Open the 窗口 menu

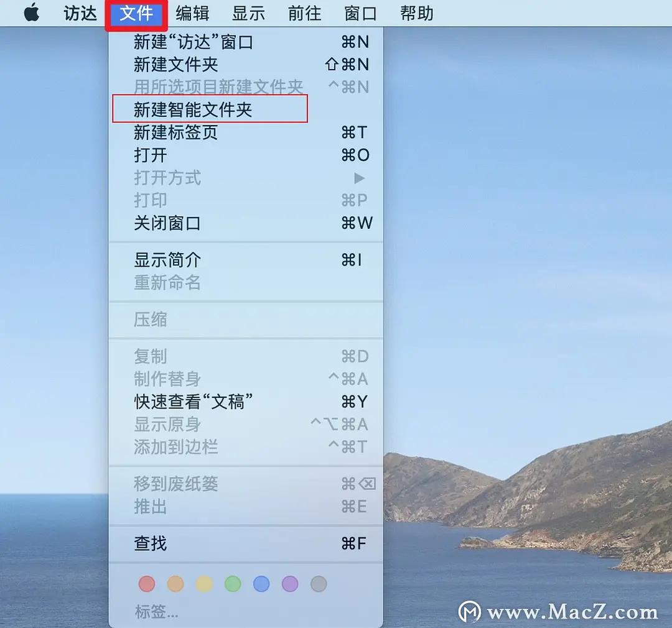360,14
